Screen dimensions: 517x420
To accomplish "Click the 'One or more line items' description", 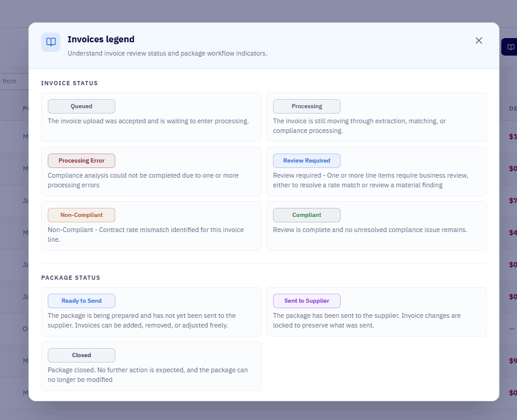I will coord(371,180).
